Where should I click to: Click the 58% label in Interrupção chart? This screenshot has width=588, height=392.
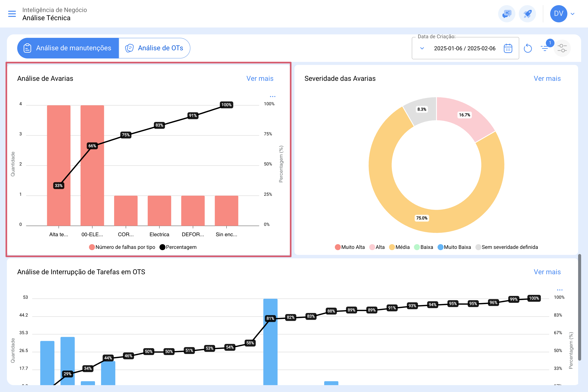click(250, 343)
